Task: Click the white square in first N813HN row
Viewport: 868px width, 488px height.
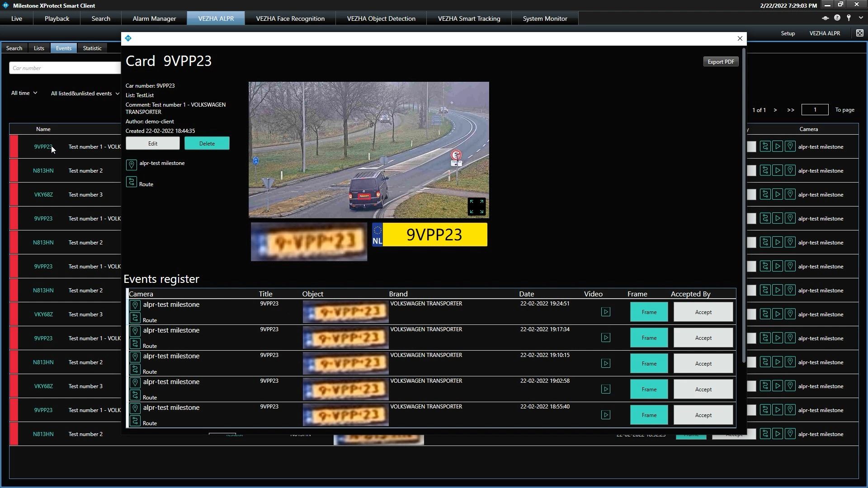Action: pyautogui.click(x=751, y=170)
